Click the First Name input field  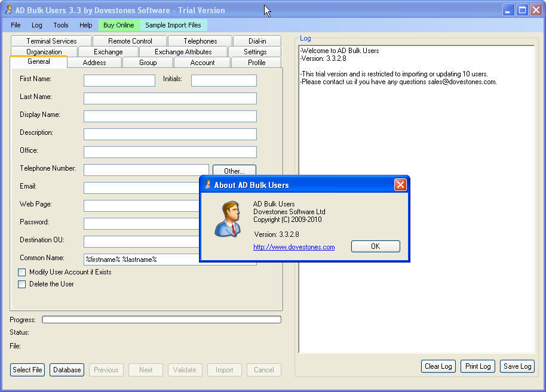(x=119, y=81)
